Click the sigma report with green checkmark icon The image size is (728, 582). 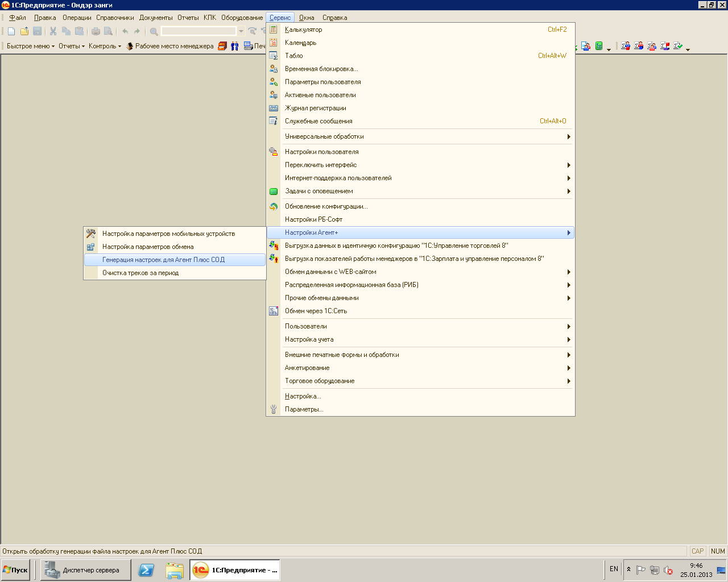(677, 46)
